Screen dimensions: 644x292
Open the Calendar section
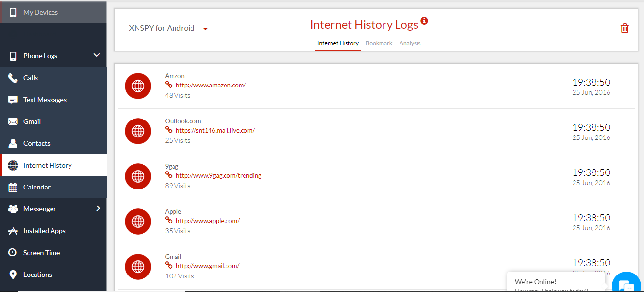pyautogui.click(x=53, y=187)
